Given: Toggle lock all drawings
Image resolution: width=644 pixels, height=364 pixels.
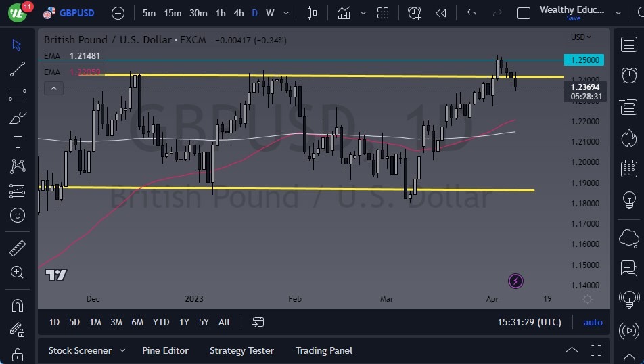Looking at the screenshot, I should point(18,354).
